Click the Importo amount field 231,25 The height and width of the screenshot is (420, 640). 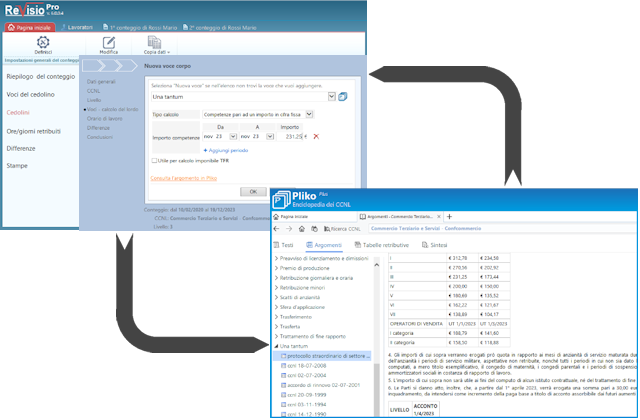(291, 136)
